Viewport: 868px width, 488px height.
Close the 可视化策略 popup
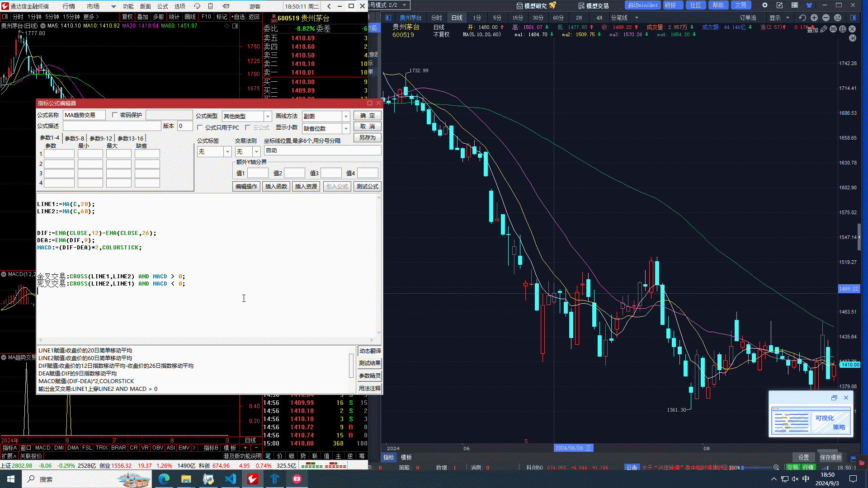coord(846,398)
